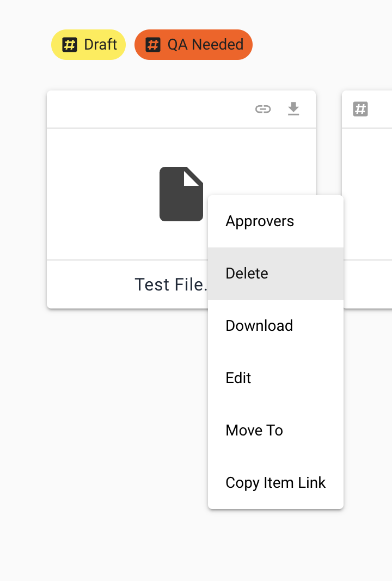392x581 pixels.
Task: Filter by the QA Needed tag label
Action: [205, 45]
